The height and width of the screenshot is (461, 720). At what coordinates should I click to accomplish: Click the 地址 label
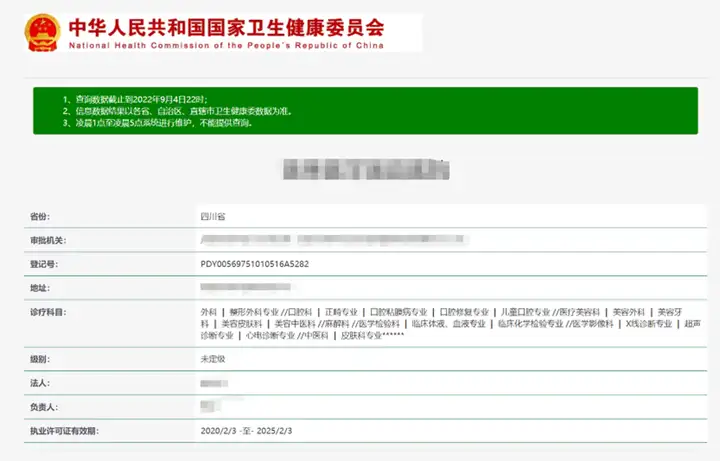40,288
